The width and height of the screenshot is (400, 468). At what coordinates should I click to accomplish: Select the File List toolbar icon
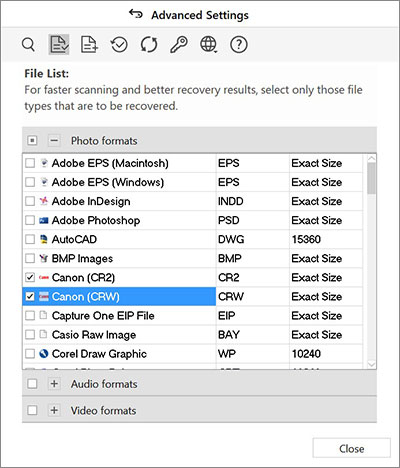59,44
